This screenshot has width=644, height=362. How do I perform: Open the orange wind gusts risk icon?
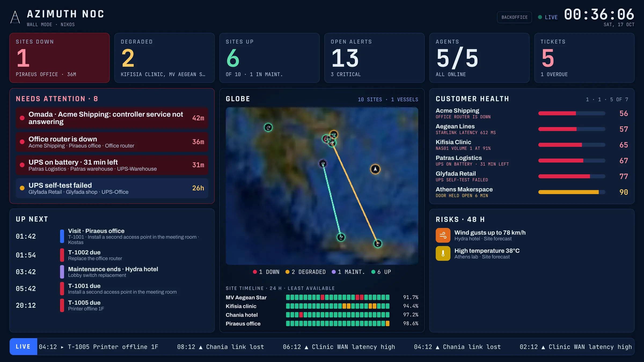[443, 235]
